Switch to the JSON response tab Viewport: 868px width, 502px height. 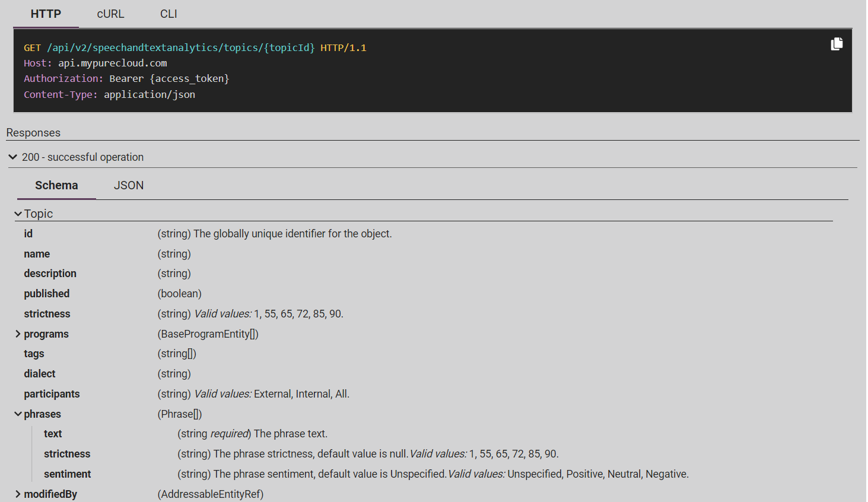click(129, 186)
